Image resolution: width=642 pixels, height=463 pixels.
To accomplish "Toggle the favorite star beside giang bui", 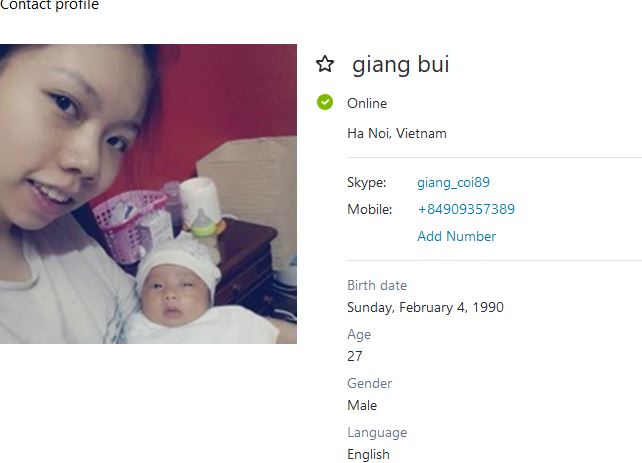I will click(x=325, y=64).
